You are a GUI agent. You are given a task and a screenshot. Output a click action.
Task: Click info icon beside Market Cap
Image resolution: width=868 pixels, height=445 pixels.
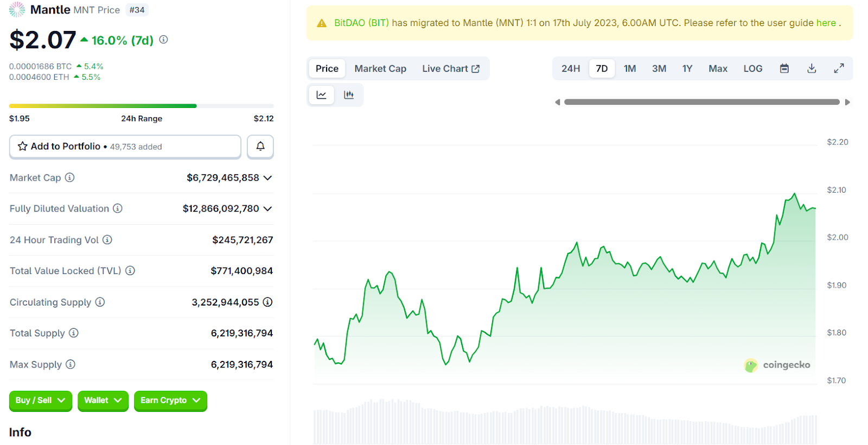tap(69, 177)
